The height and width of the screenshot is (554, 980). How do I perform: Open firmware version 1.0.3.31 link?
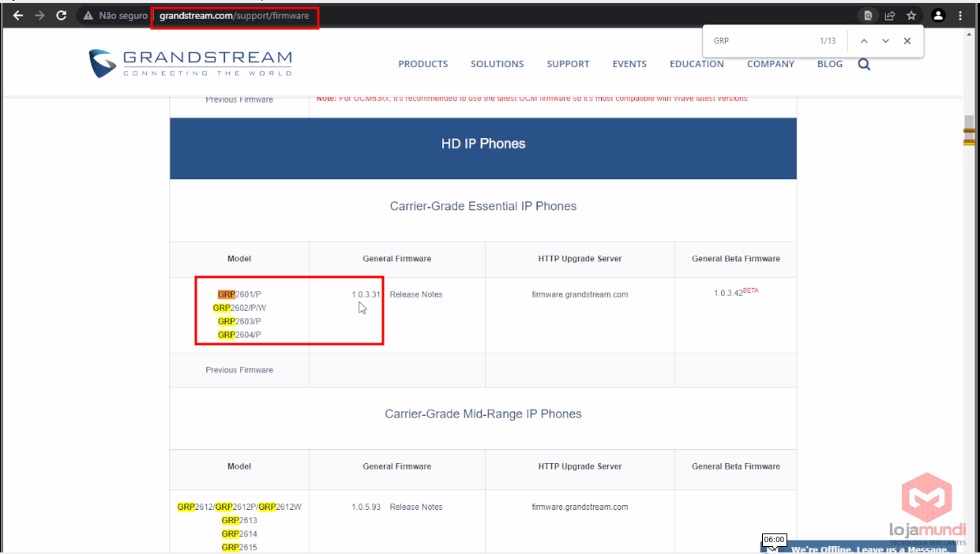click(x=366, y=294)
